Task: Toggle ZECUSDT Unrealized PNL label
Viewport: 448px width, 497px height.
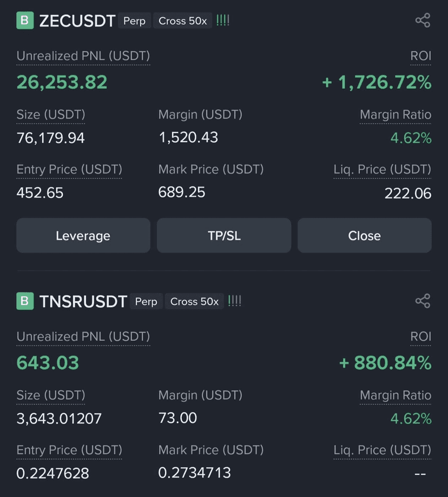Action: coord(83,56)
